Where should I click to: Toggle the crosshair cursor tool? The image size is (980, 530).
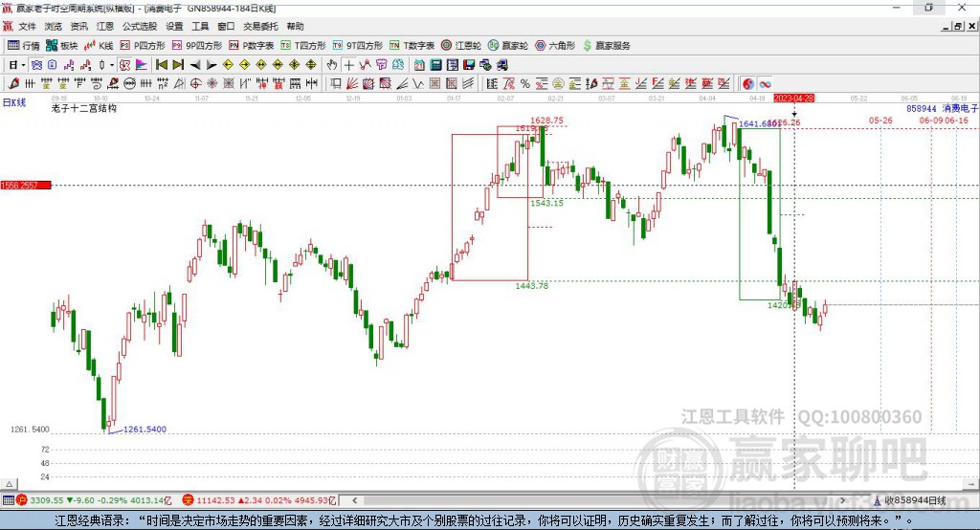pos(348,65)
